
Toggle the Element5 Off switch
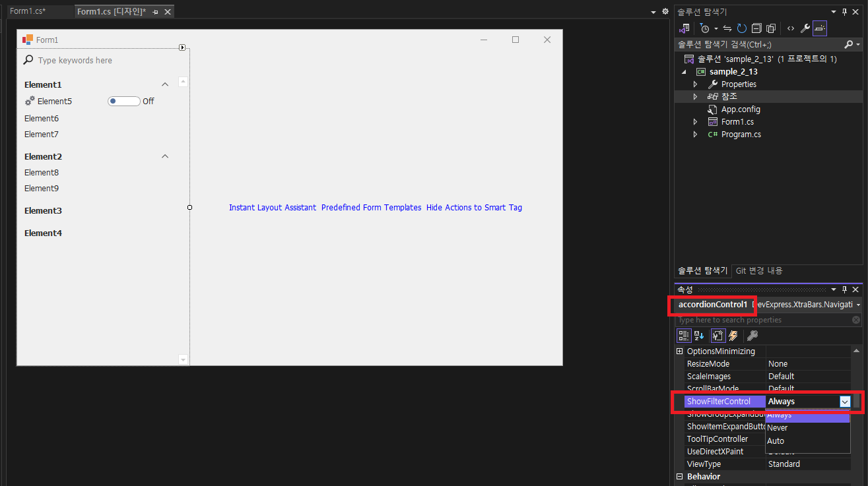click(124, 102)
